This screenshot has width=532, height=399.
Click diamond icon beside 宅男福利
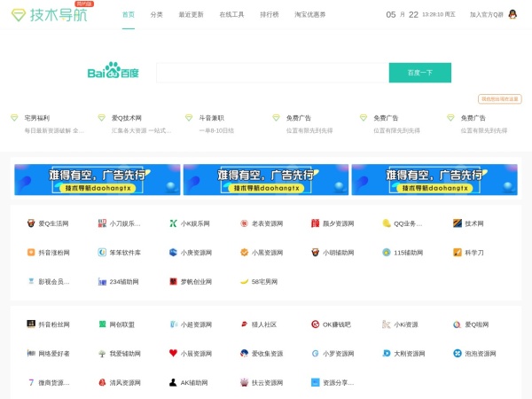point(14,117)
